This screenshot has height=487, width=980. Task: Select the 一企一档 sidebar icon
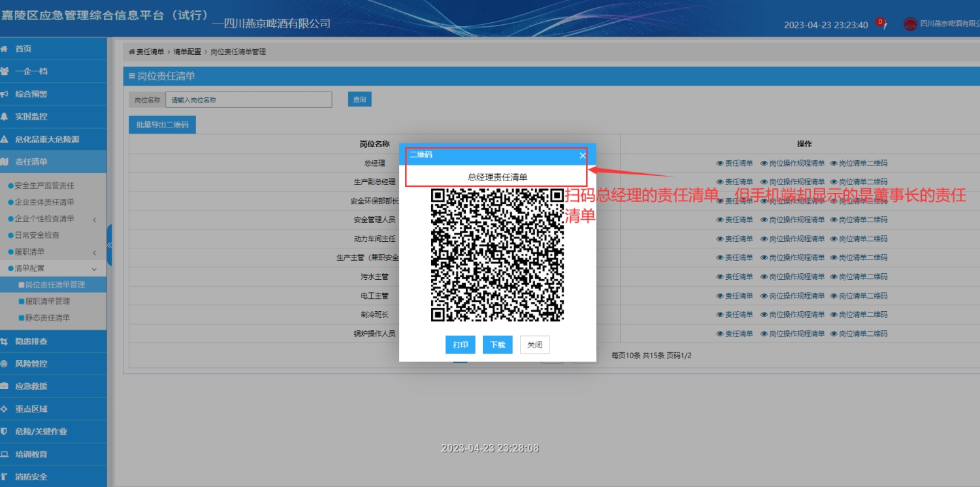[x=4, y=71]
